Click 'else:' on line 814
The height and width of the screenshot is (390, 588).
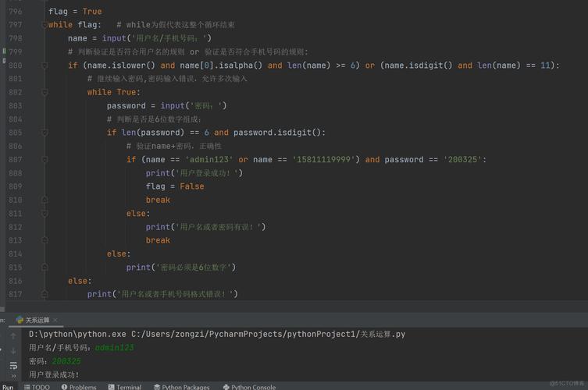119,253
